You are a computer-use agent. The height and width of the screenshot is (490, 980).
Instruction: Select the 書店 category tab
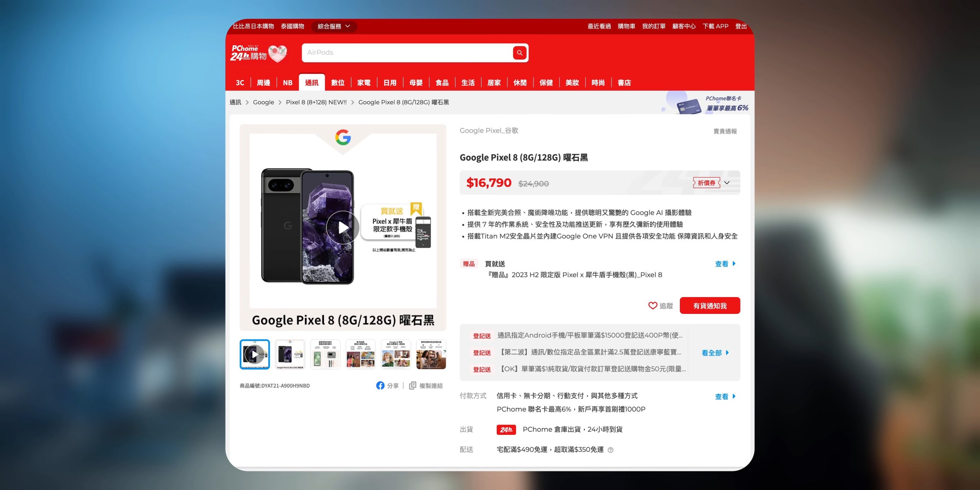(624, 83)
